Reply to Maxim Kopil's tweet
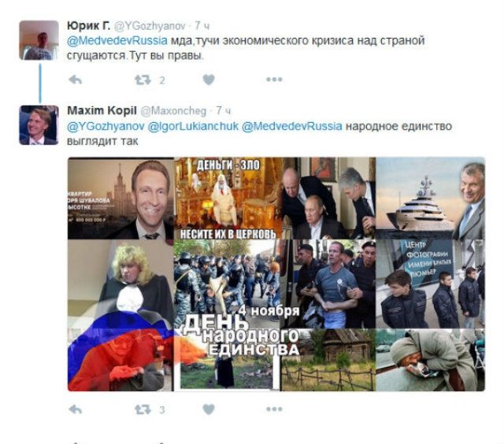This screenshot has width=504, height=444. click(x=76, y=409)
